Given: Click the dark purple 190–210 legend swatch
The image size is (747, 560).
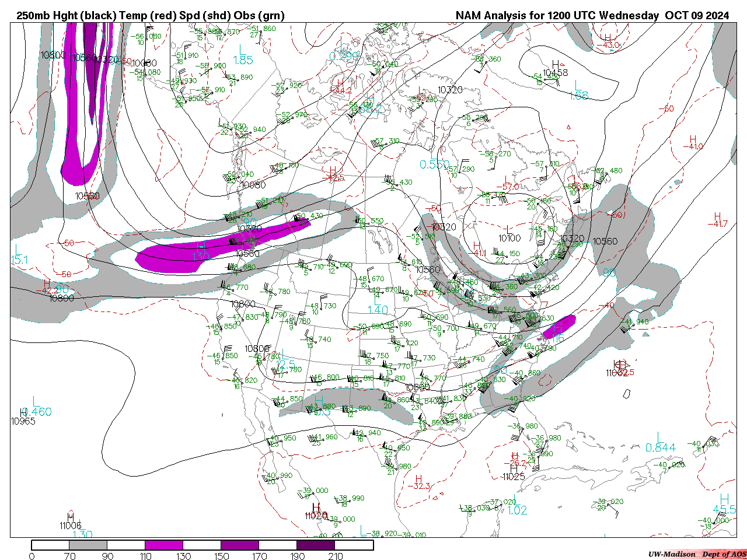Looking at the screenshot, I should 316,545.
